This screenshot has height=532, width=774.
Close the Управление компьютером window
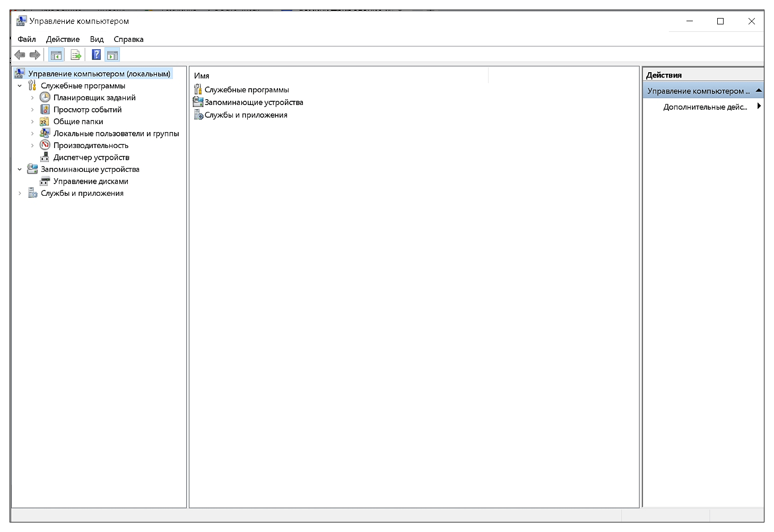751,21
